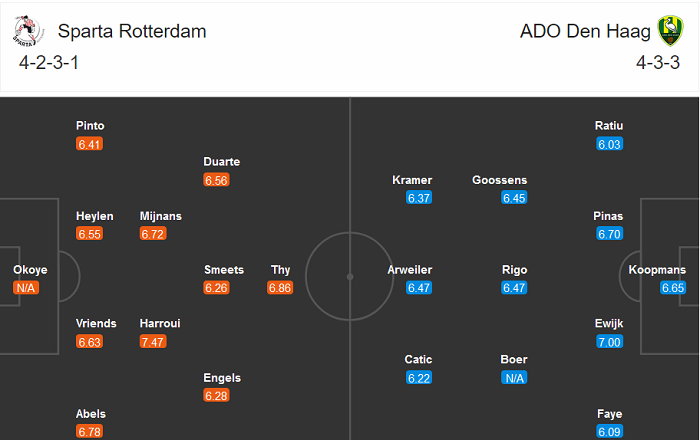Click player Kramer's name label
This screenshot has width=700, height=440.
tap(412, 180)
